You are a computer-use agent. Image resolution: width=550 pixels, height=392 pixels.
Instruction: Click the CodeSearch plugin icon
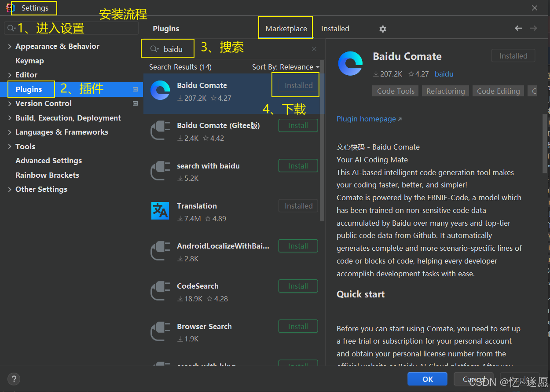point(160,291)
